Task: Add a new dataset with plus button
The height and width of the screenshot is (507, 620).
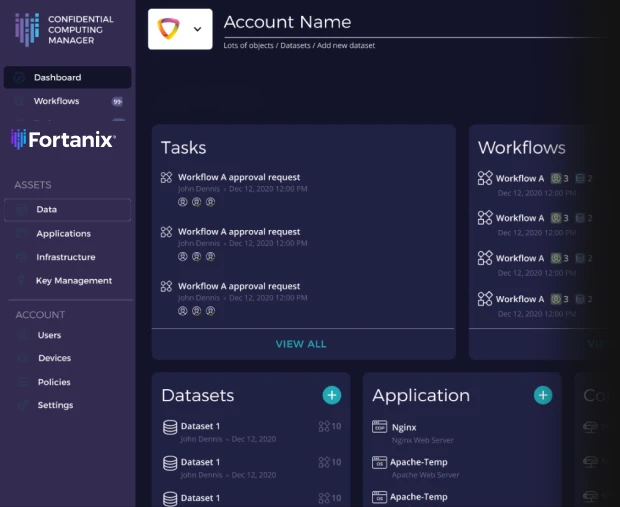Action: [x=332, y=395]
